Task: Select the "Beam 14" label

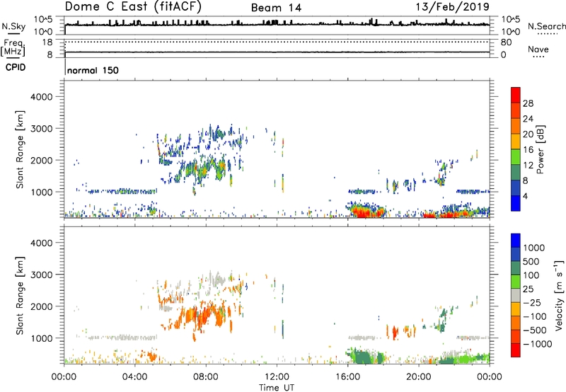Action: tap(276, 8)
